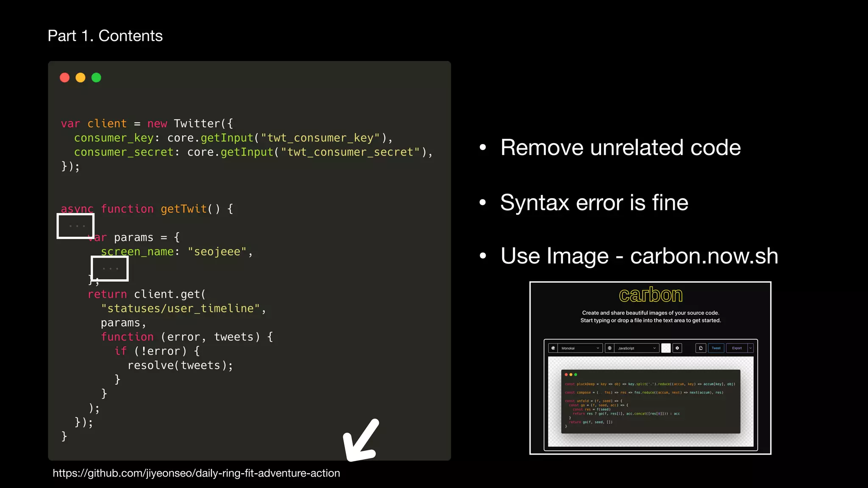
Task: Click the Part 1. Contents heading
Action: [105, 36]
